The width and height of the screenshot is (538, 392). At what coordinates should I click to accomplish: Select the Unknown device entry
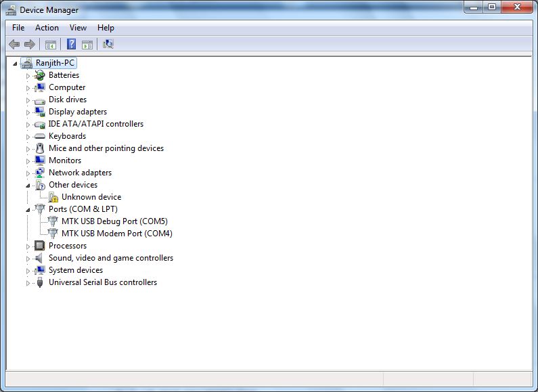91,197
